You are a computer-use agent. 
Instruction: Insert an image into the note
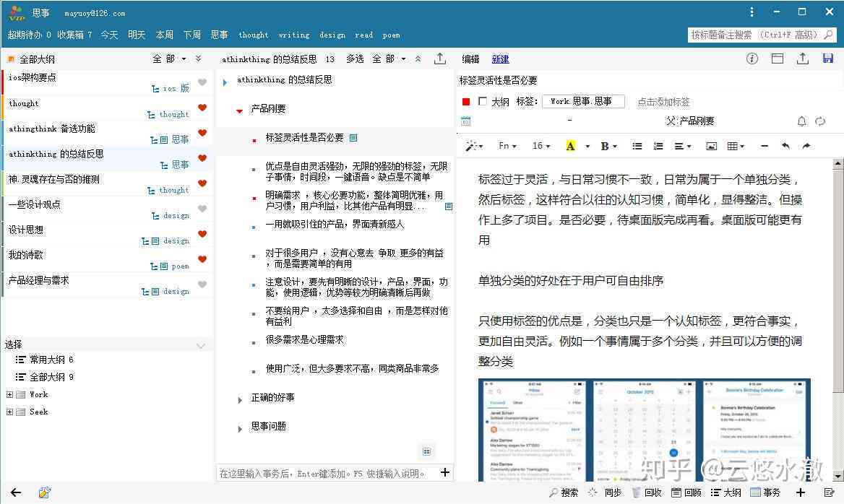click(711, 146)
